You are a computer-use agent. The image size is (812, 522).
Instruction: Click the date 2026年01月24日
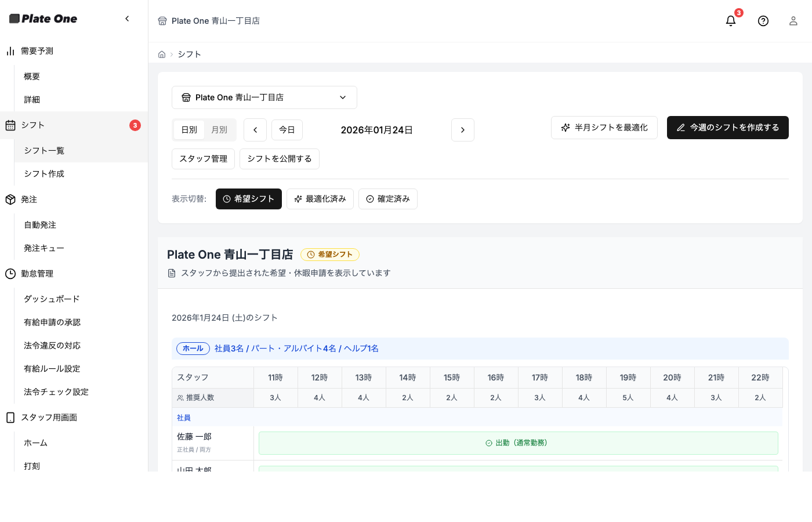377,130
